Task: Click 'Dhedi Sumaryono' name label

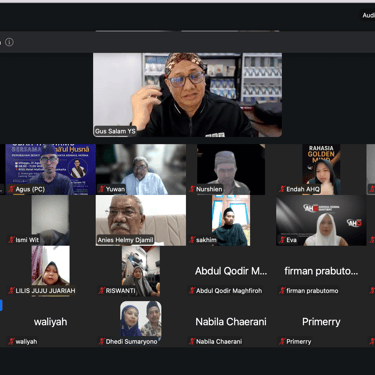Action: (131, 342)
